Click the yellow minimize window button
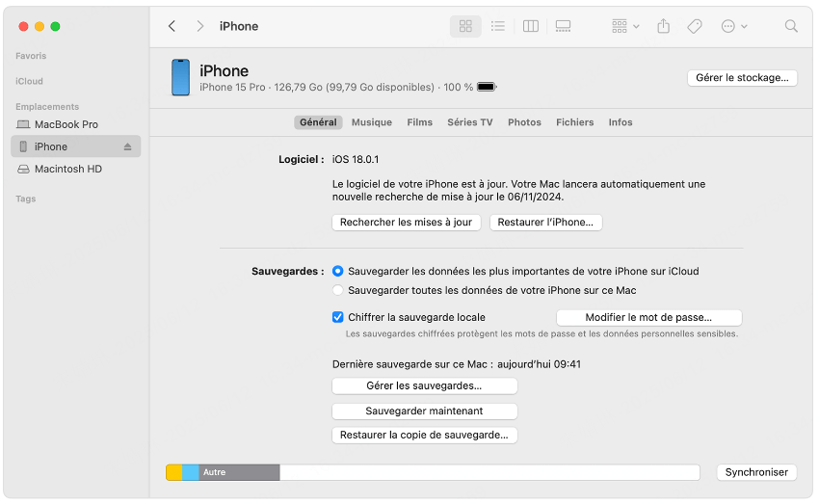Image resolution: width=819 pixels, height=504 pixels. pyautogui.click(x=40, y=26)
